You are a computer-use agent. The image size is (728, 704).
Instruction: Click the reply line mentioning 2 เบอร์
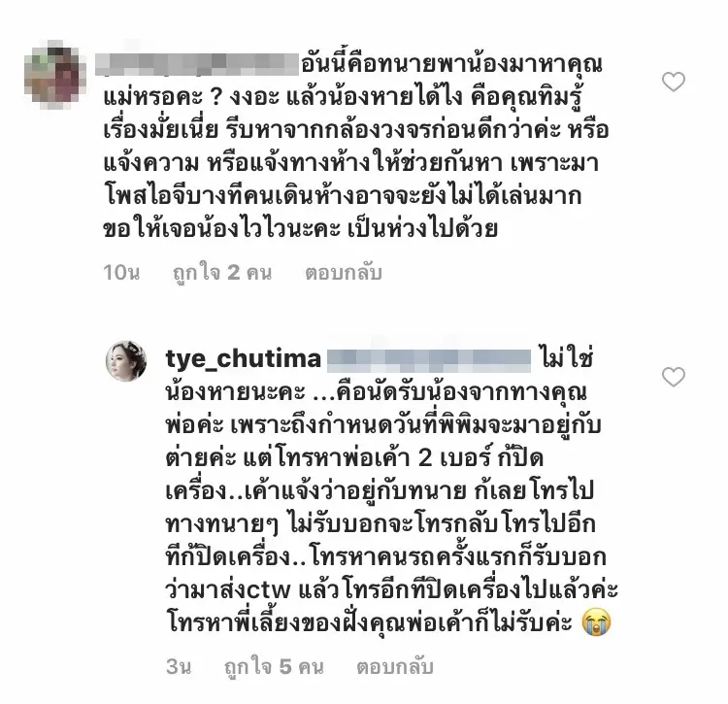pyautogui.click(x=354, y=458)
